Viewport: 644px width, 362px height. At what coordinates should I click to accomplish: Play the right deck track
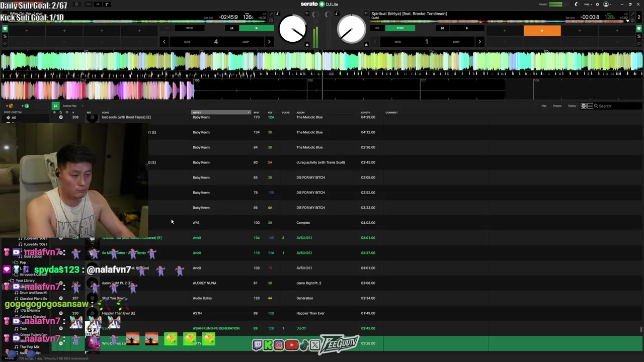coord(466,28)
